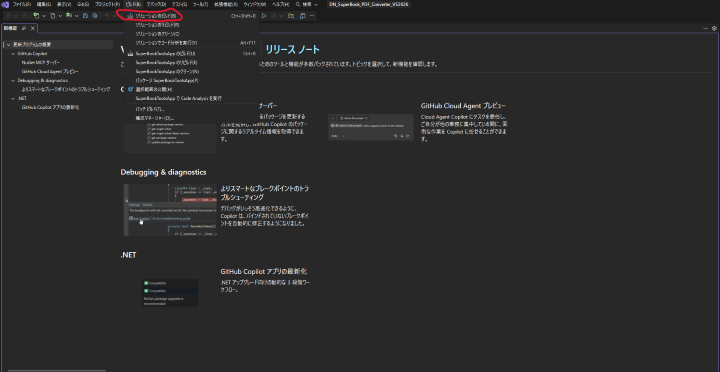Run code analysis on solution, Alt+F11 entry

click(192, 43)
